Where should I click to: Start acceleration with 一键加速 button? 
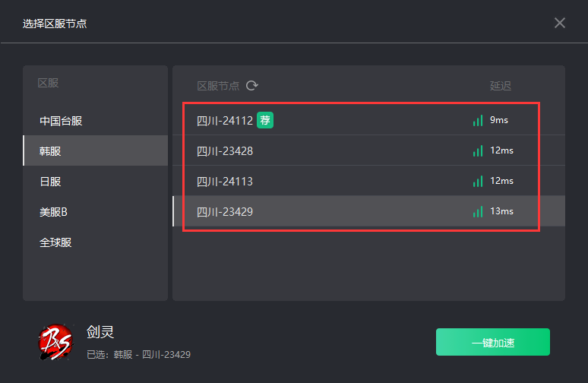click(493, 342)
